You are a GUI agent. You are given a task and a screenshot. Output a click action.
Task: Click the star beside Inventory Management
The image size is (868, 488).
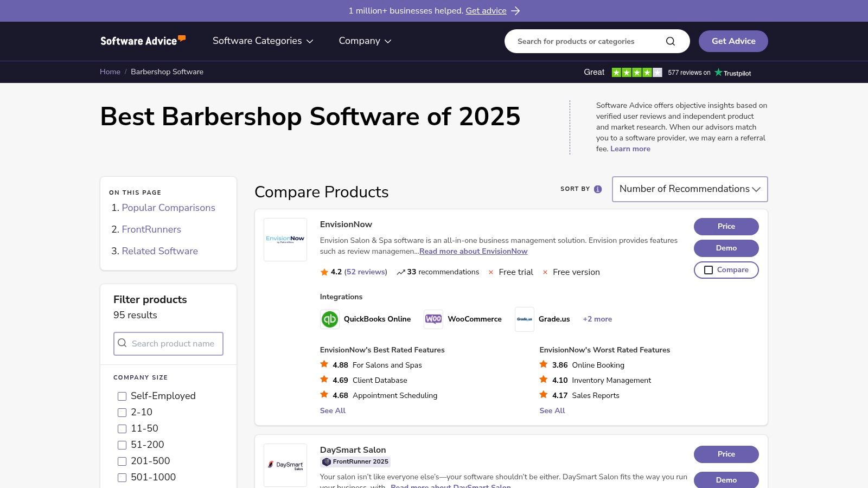(x=544, y=380)
